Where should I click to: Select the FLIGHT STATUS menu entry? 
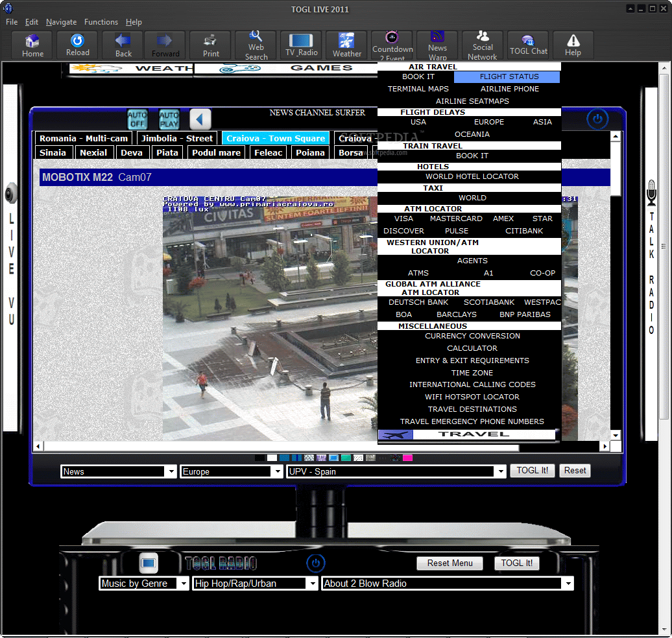coord(507,77)
